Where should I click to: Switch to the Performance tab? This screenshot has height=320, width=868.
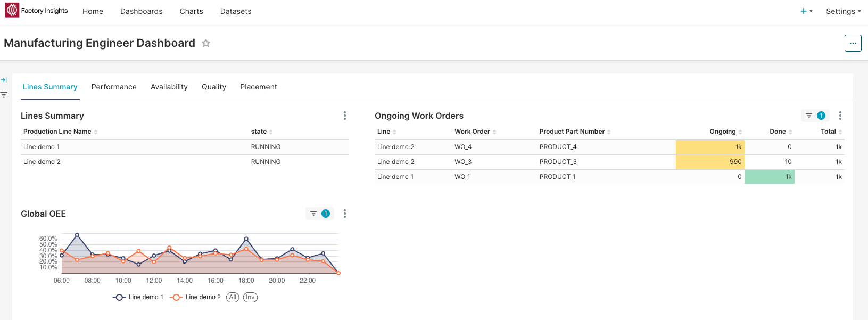coord(114,87)
